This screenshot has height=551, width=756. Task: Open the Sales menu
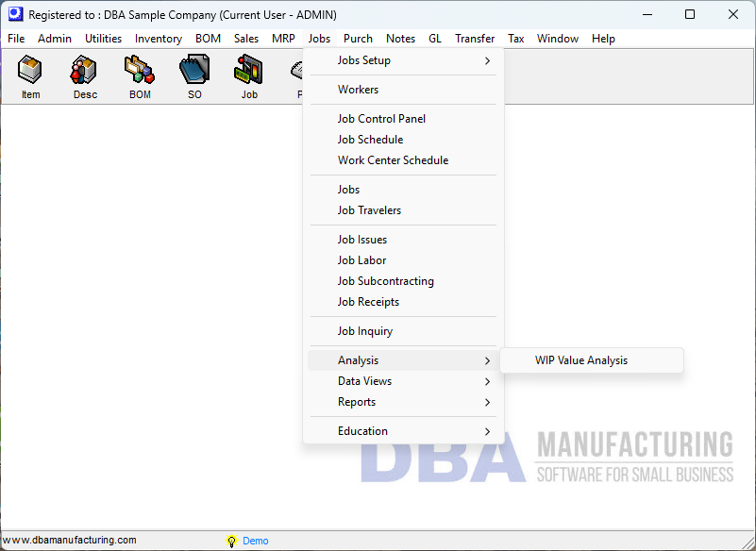[246, 39]
